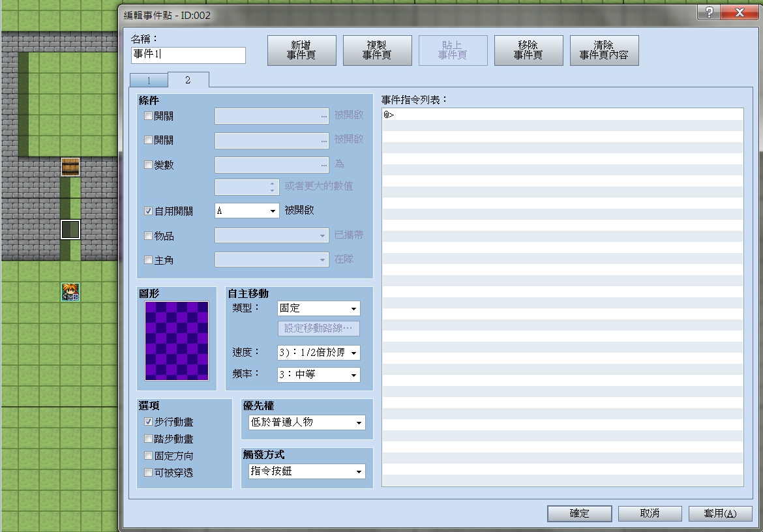Enable the 主角 condition checkbox
The height and width of the screenshot is (532, 763).
[x=149, y=260]
